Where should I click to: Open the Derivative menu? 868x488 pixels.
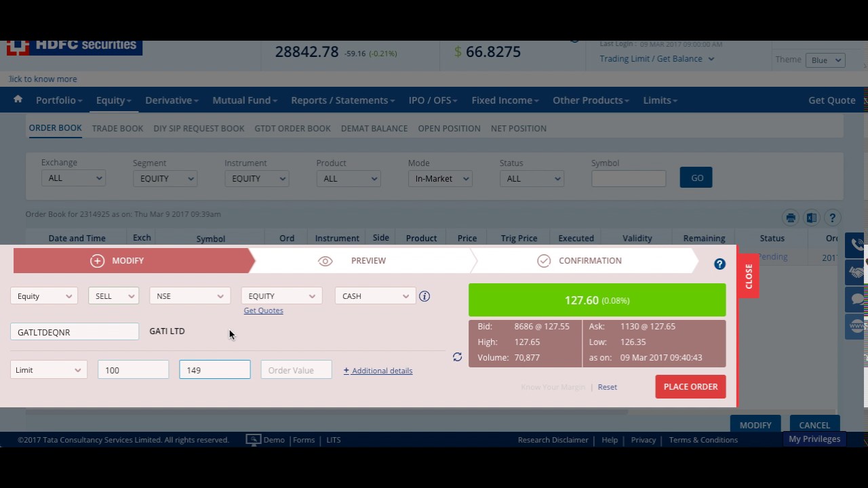(x=172, y=100)
